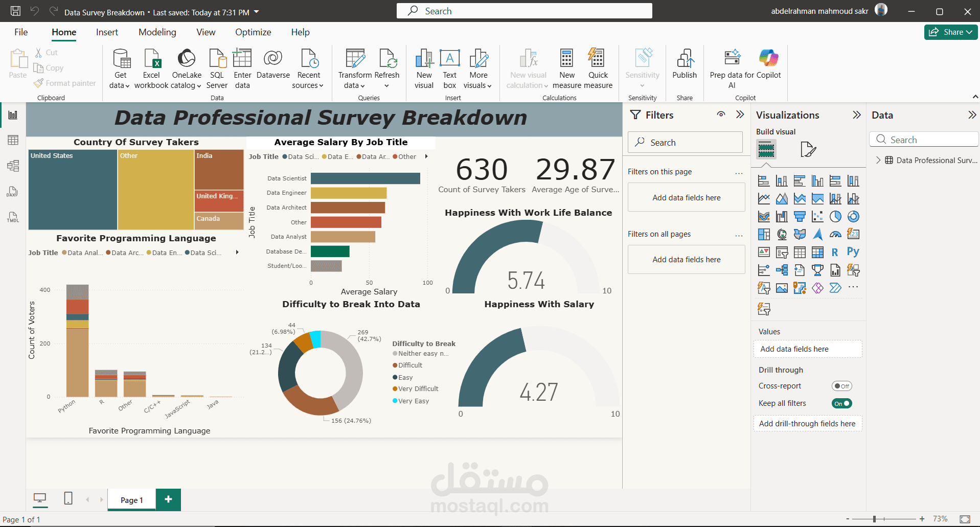
Task: Click the save icon in title bar
Action: (x=16, y=11)
